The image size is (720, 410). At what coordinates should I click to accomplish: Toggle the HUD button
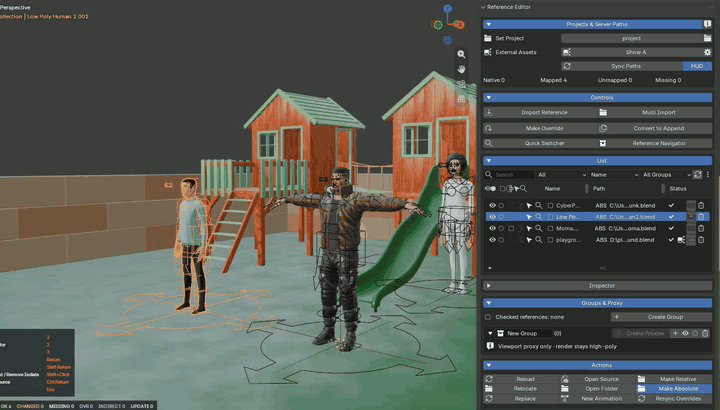click(697, 66)
